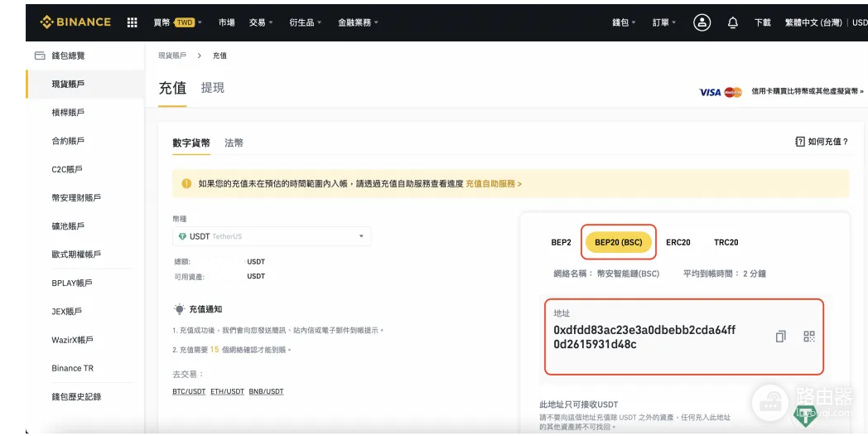868x436 pixels.
Task: Click the 如何充值 help icon
Action: pyautogui.click(x=799, y=141)
